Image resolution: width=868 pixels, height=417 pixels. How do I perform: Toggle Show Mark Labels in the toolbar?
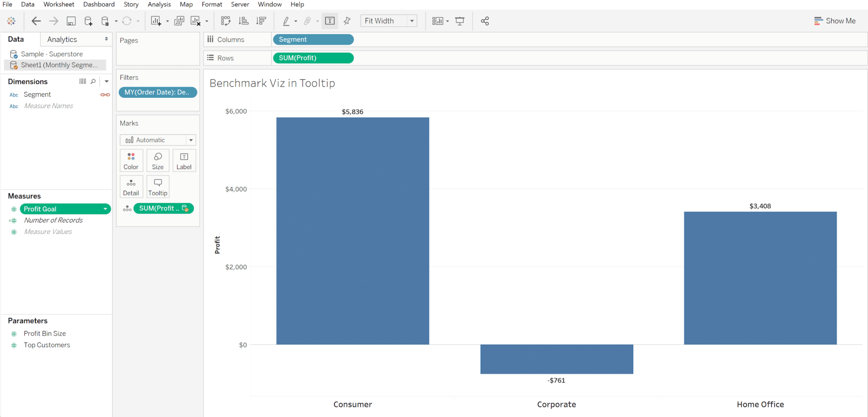[330, 20]
